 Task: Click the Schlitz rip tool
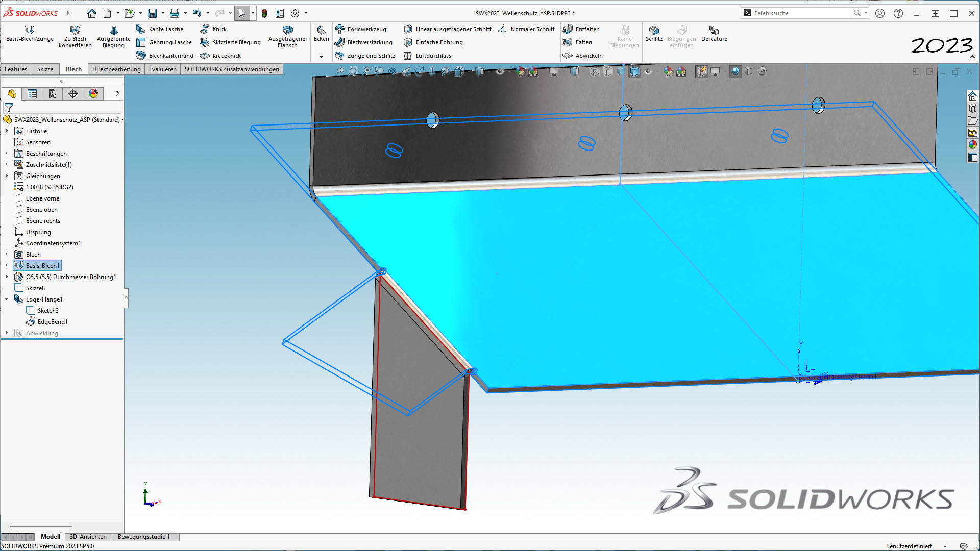pos(654,33)
